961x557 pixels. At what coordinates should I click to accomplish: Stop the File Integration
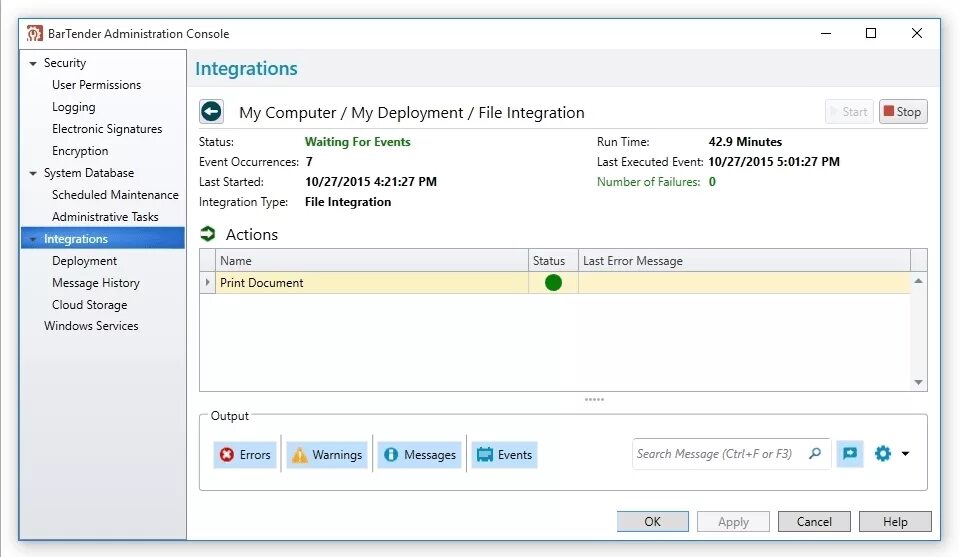point(903,112)
